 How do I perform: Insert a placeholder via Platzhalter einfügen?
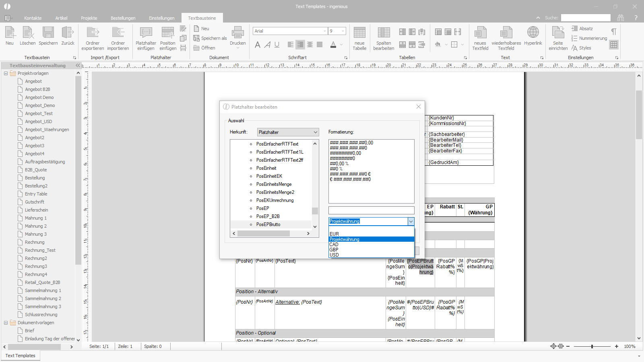pyautogui.click(x=146, y=38)
